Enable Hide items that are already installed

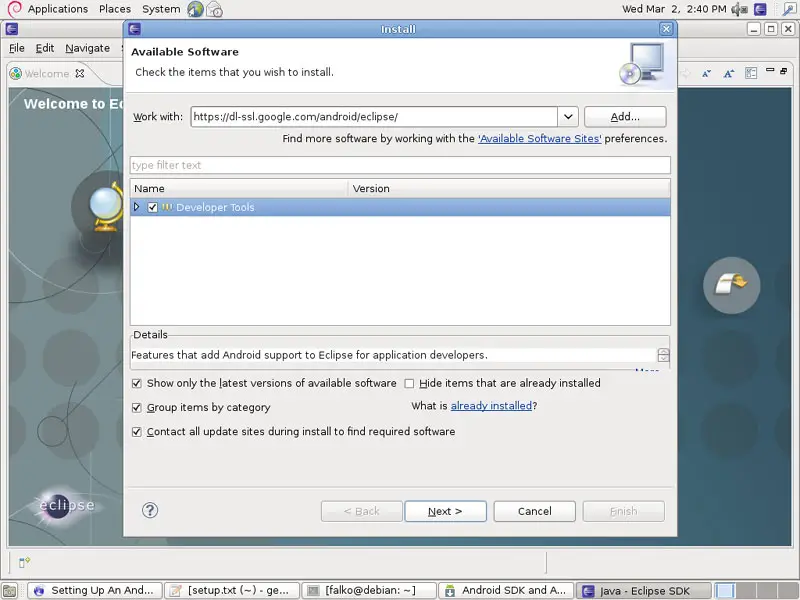(x=409, y=383)
